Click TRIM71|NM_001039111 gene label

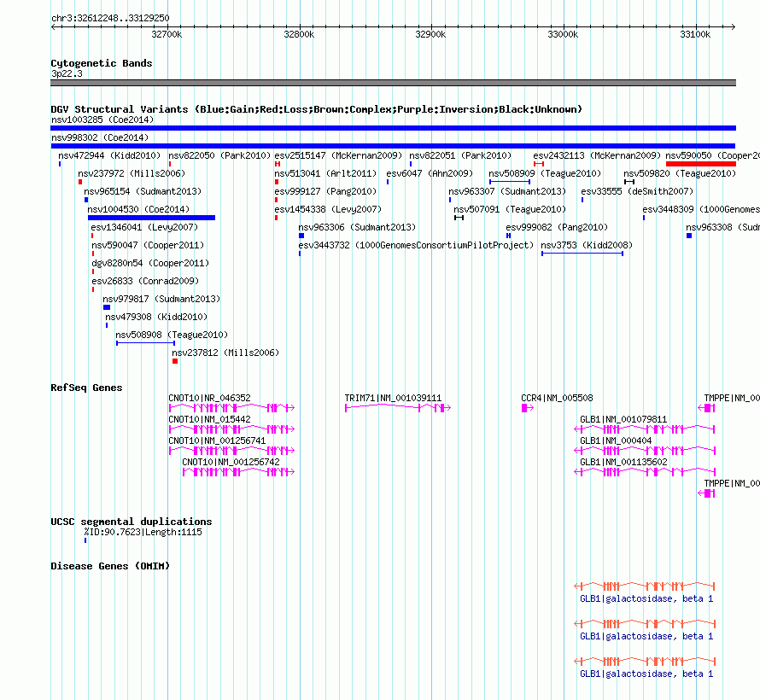click(393, 398)
